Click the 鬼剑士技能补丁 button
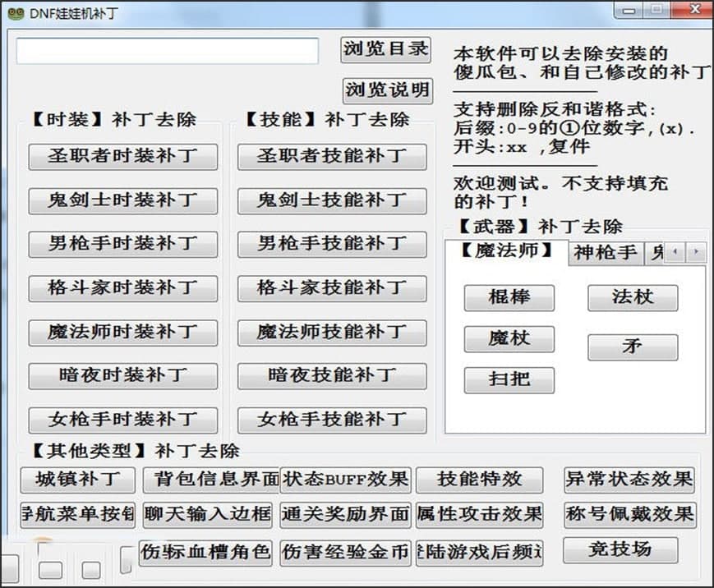Viewport: 714px width, 588px height. coord(332,200)
